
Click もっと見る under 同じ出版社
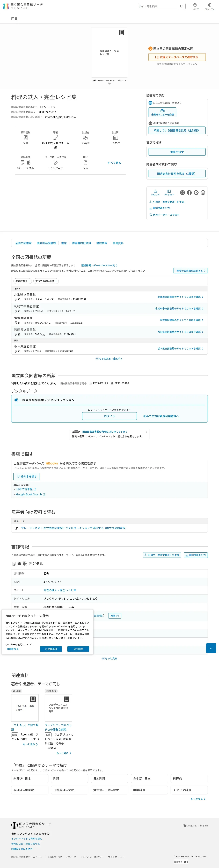(x=63, y=753)
